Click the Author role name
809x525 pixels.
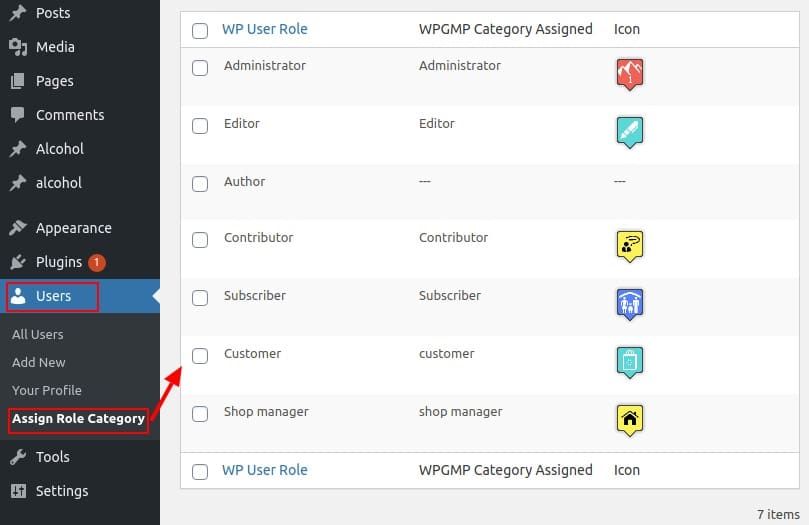click(245, 182)
